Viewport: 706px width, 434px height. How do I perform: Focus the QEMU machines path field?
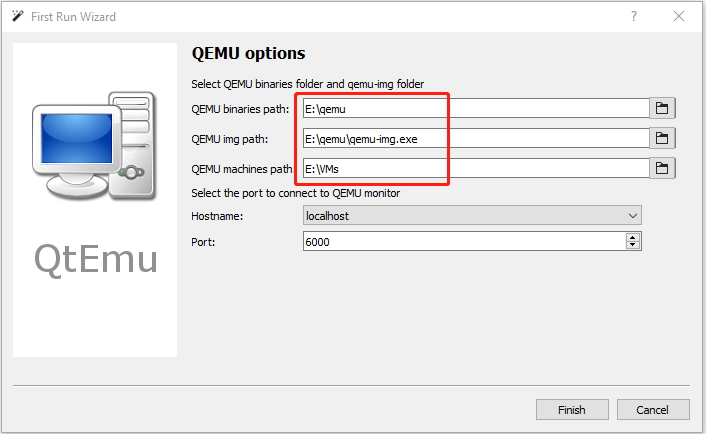[476, 168]
